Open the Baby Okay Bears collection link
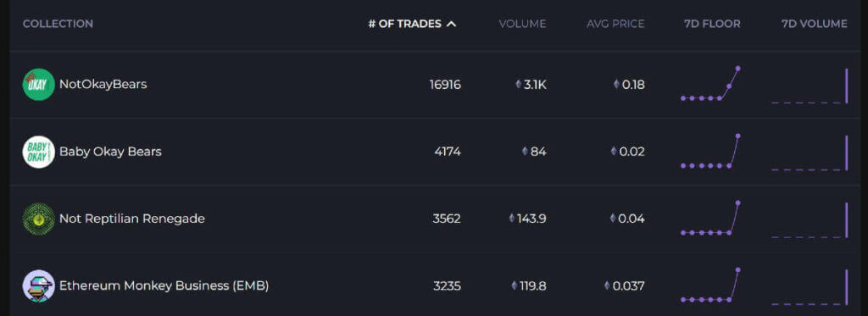Screen dimensions: 868x316 tap(111, 152)
